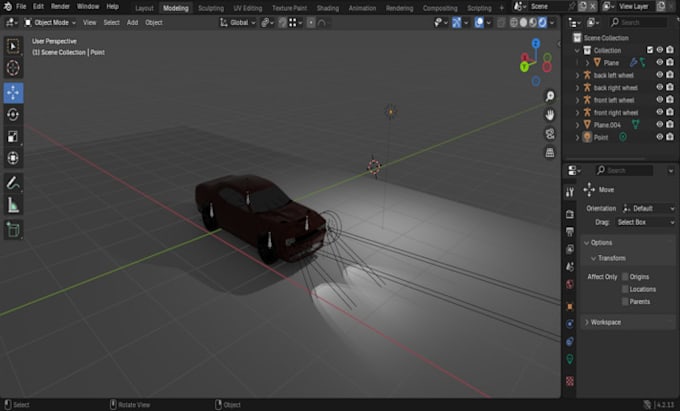Switch perspective/orthographic grid icon

point(550,152)
